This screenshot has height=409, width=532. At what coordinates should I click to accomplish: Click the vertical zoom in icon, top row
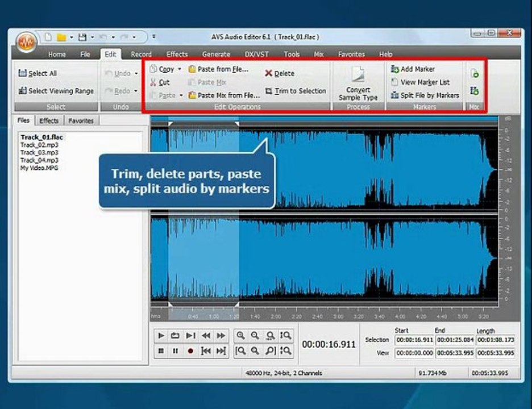(285, 336)
